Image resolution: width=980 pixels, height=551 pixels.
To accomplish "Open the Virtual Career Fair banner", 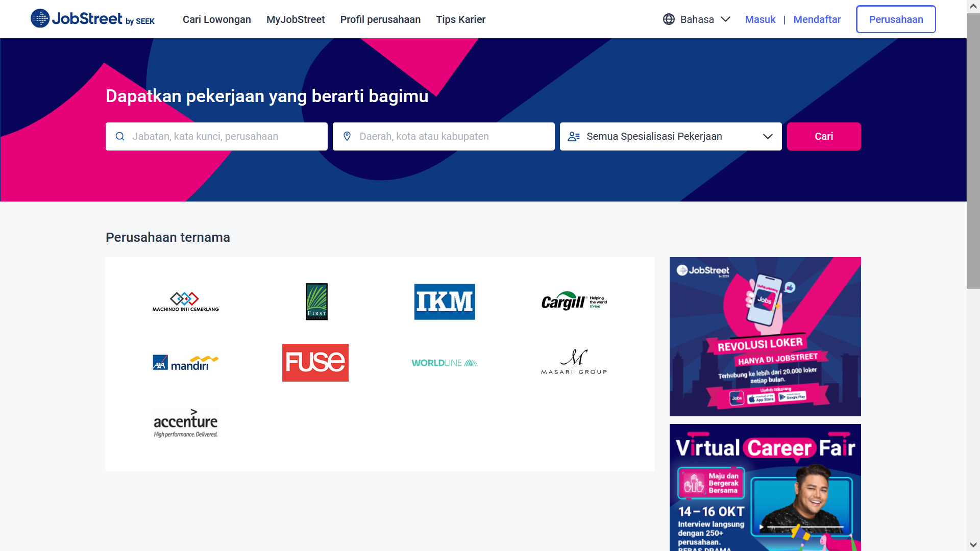I will 765,487.
